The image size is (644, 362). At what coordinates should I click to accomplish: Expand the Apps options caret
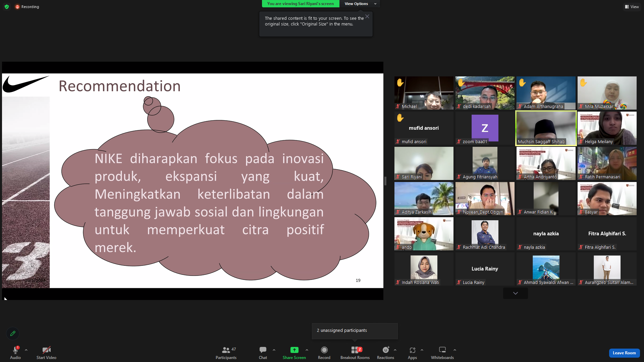pos(422,350)
